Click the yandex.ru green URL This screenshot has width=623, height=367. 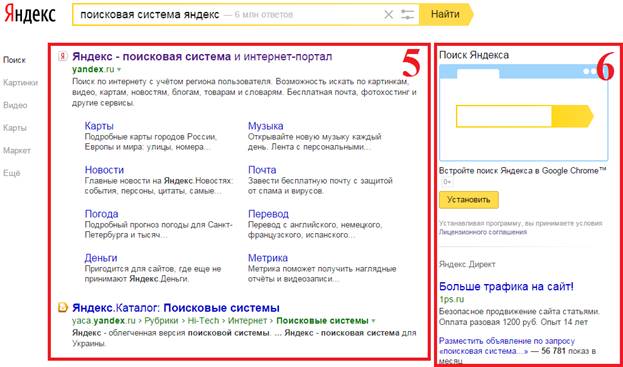pos(93,70)
